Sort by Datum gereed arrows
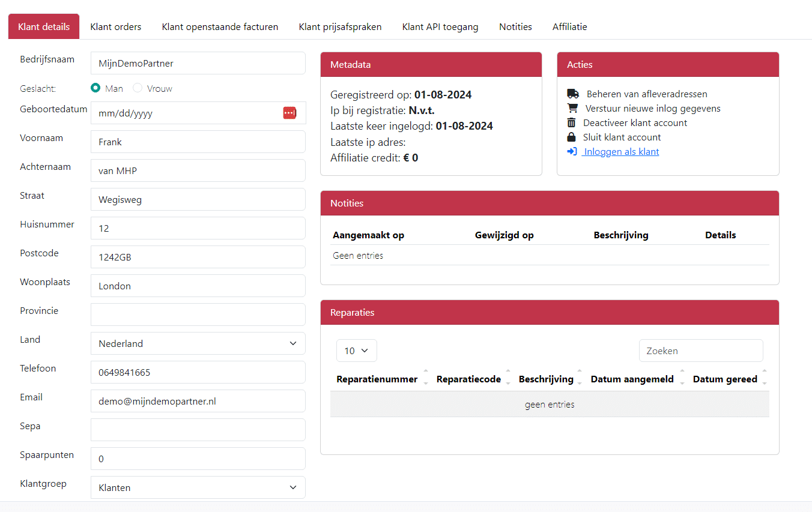 (x=765, y=376)
